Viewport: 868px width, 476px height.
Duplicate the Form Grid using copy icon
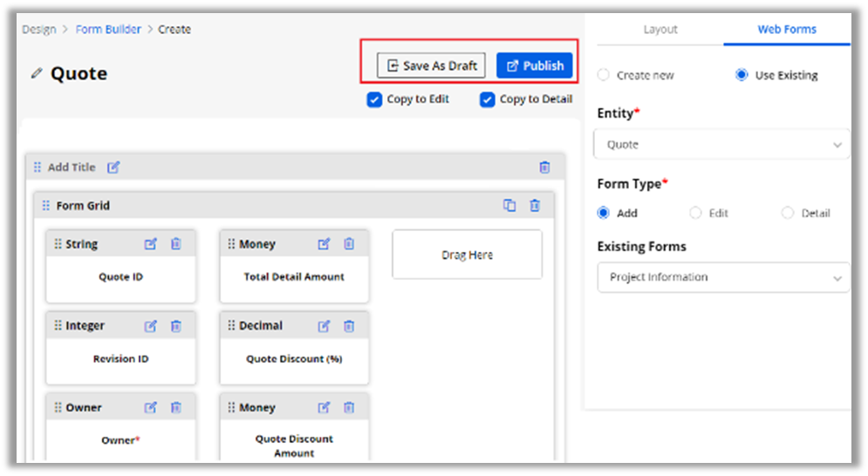[x=509, y=206]
